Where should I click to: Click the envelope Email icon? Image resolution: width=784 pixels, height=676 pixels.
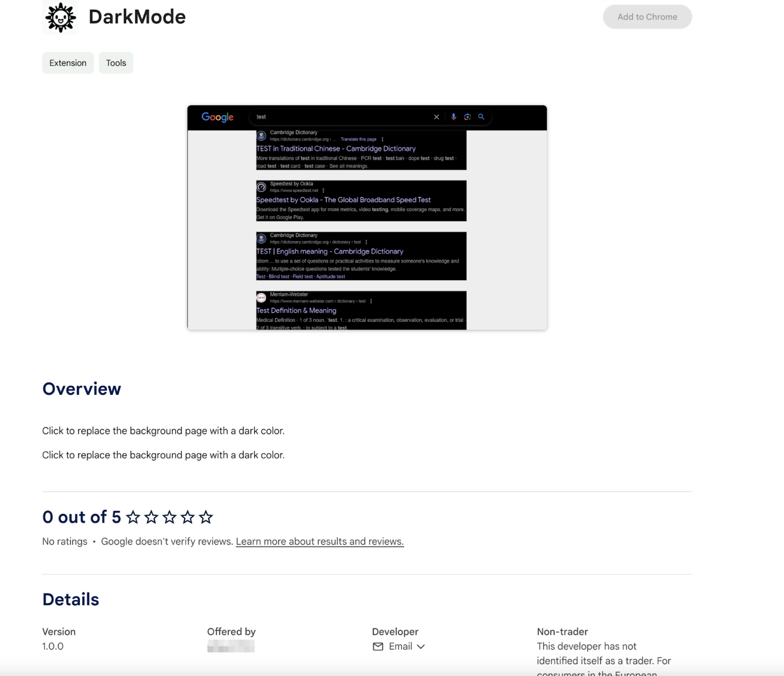point(378,647)
